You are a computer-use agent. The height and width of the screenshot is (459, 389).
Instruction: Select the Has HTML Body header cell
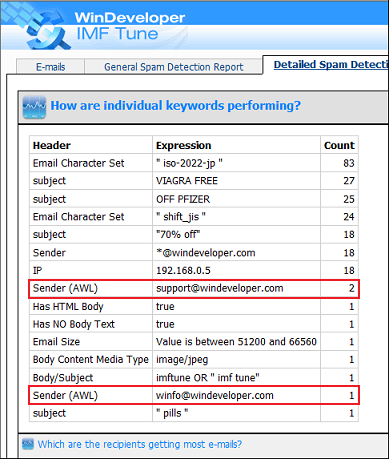tap(91, 306)
